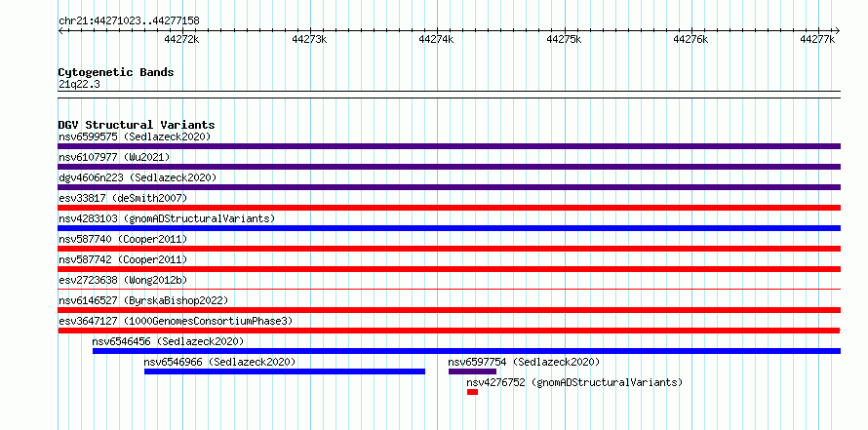Click the 44277k ruler position
This screenshot has width=868, height=430.
[818, 39]
